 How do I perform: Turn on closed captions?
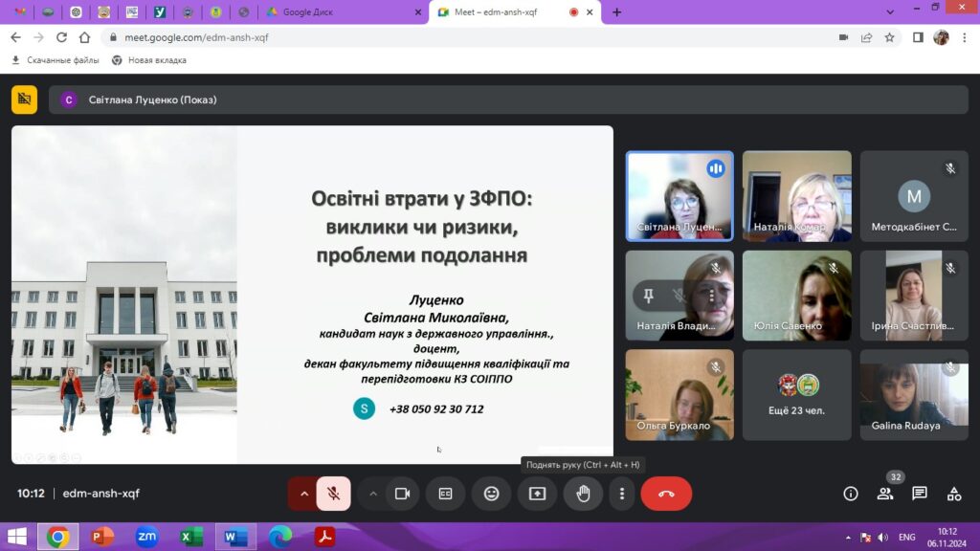pos(445,494)
